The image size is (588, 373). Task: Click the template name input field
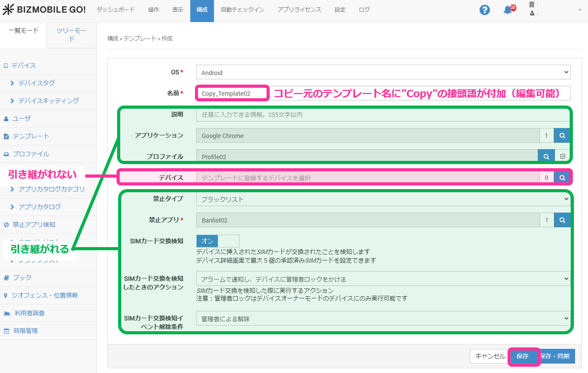point(232,94)
